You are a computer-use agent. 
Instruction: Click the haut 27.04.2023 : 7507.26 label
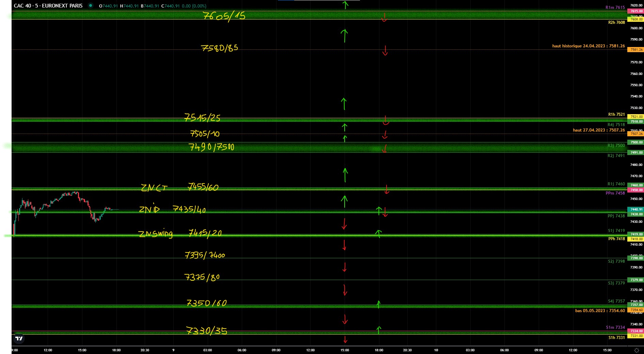(x=599, y=130)
